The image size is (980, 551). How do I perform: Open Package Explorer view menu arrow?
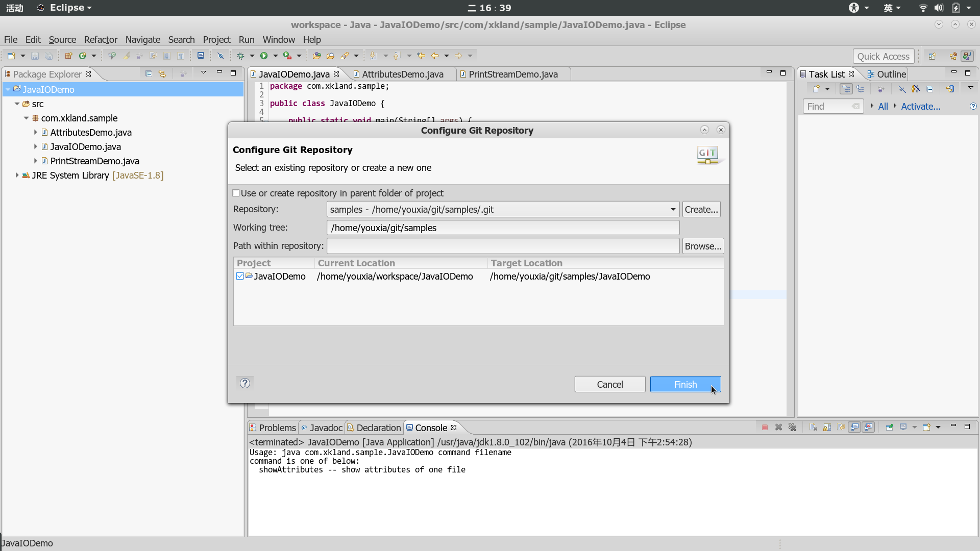[204, 72]
